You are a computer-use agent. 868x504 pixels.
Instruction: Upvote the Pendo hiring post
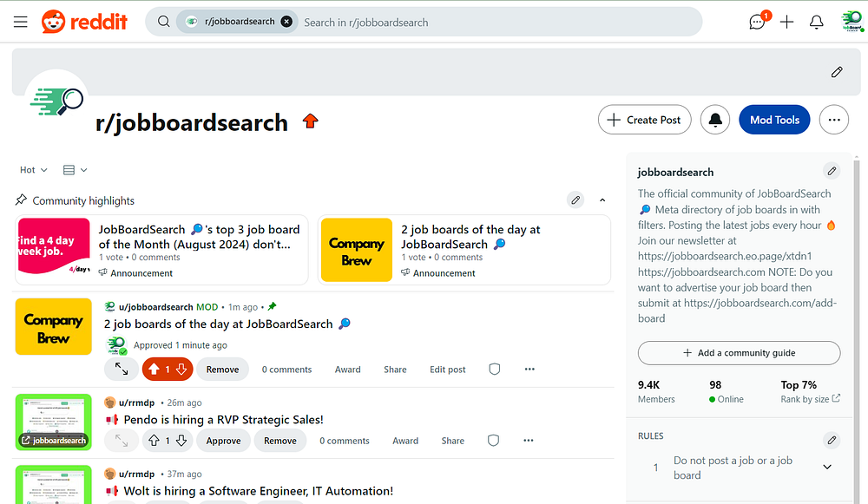(154, 441)
